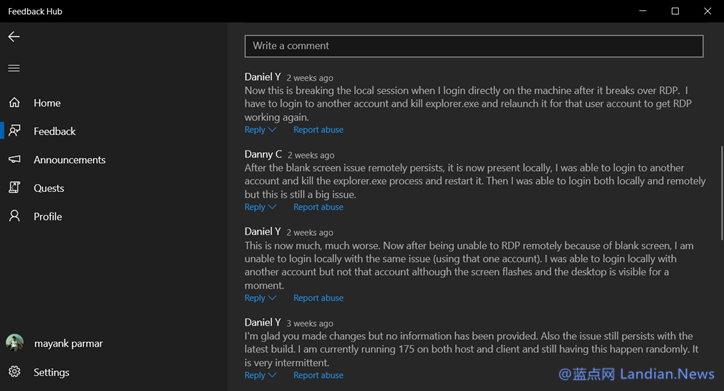This screenshot has width=724, height=391.
Task: Open the Profile person icon
Action: click(15, 216)
